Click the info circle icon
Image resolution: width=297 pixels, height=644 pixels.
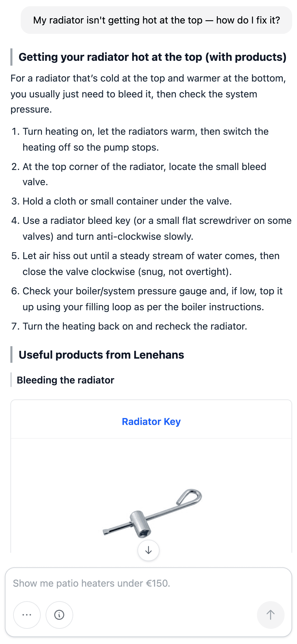[59, 615]
